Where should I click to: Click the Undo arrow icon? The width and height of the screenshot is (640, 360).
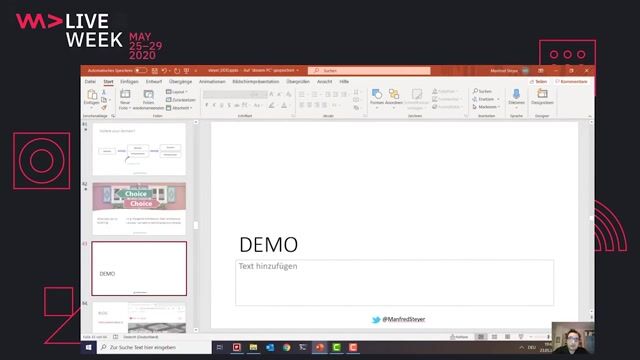164,71
